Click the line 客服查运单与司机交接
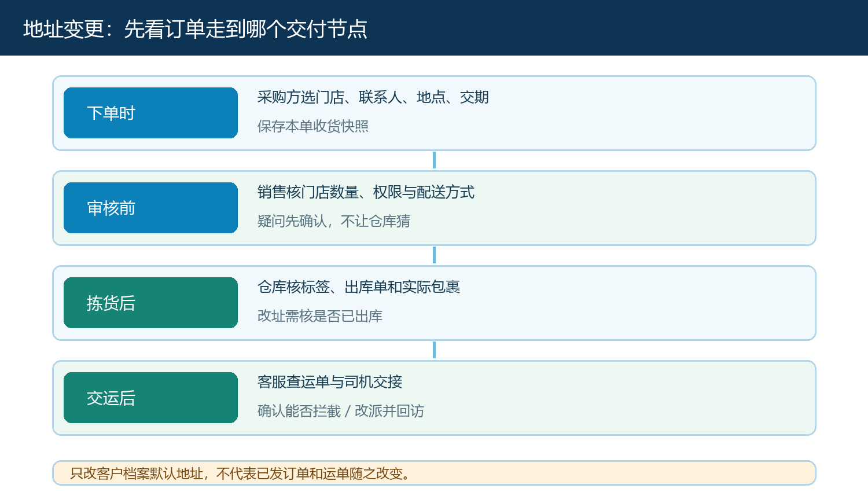The width and height of the screenshot is (868, 492). click(330, 382)
